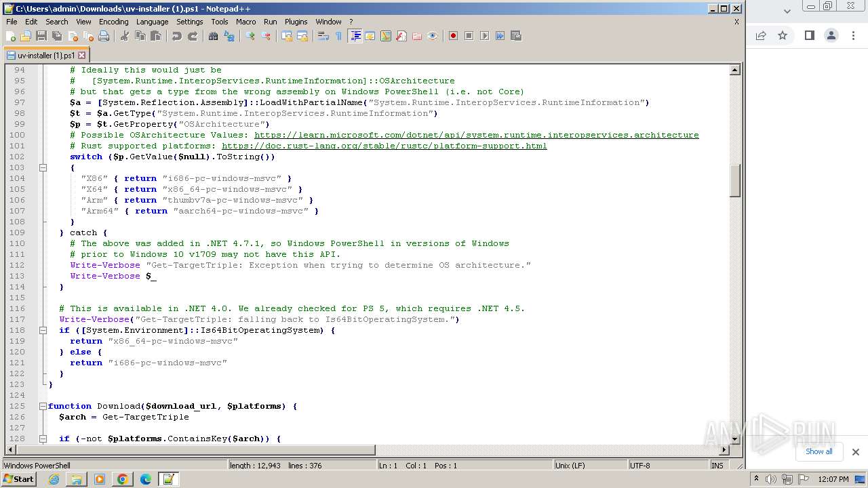Open the Edit menu
The height and width of the screenshot is (488, 868).
pyautogui.click(x=31, y=22)
